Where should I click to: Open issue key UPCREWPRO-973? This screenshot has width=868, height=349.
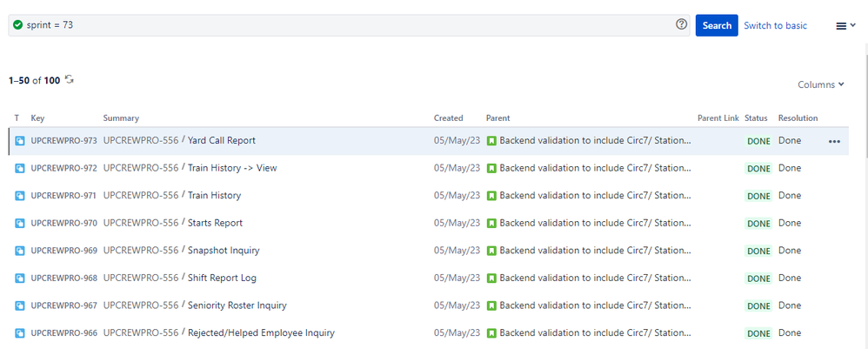pos(63,141)
